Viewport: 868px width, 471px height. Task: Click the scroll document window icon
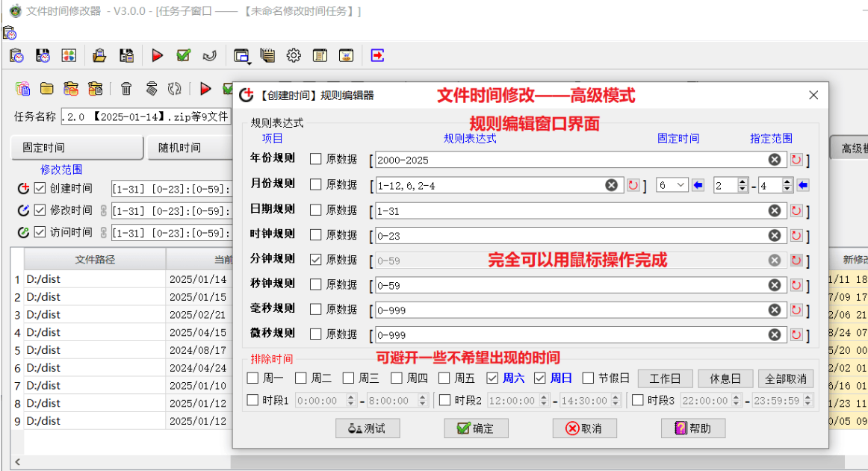click(x=320, y=55)
